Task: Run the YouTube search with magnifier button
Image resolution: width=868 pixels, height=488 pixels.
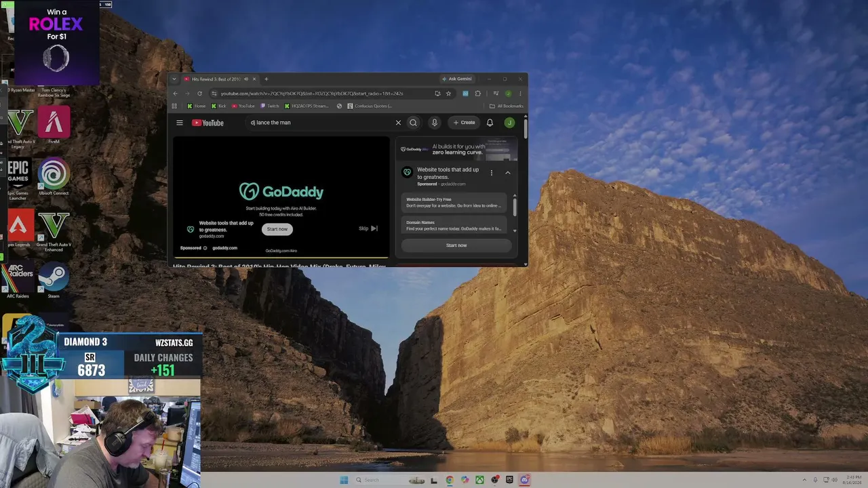Action: click(413, 123)
